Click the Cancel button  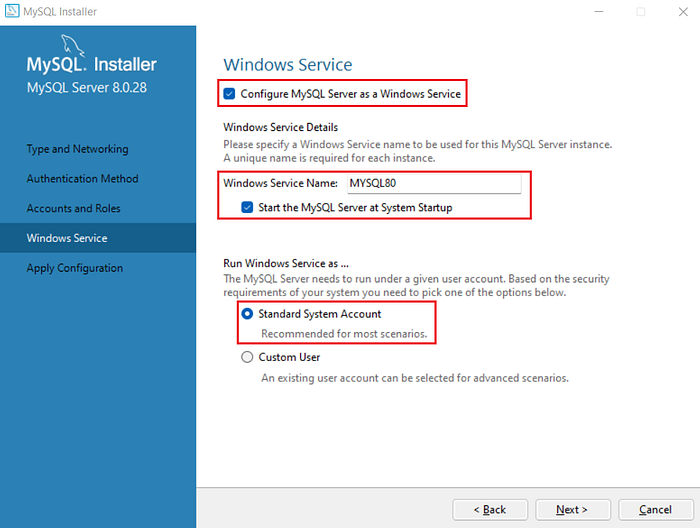pyautogui.click(x=656, y=510)
